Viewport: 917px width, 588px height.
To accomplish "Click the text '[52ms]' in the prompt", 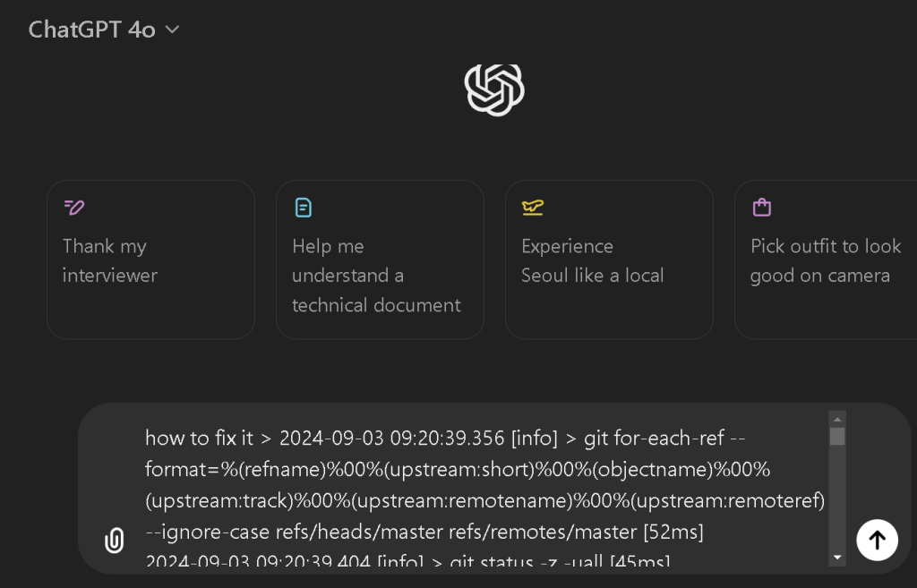I will click(673, 532).
